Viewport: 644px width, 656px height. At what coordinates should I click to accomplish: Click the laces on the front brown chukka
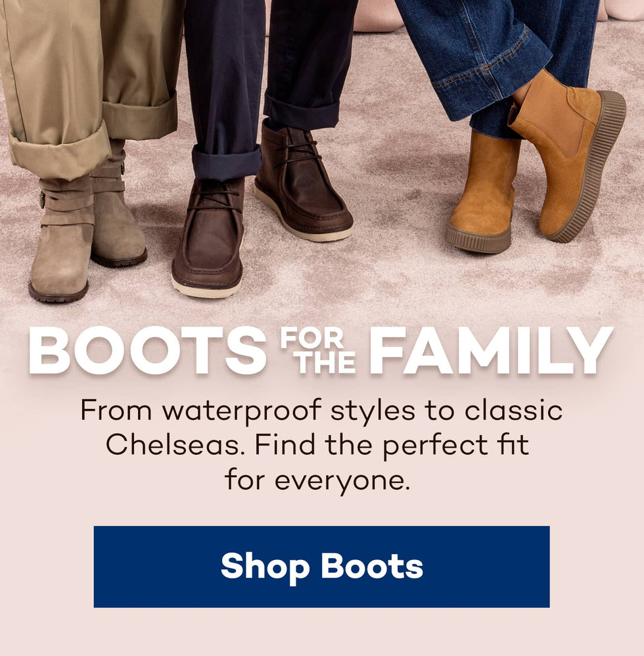tap(214, 200)
